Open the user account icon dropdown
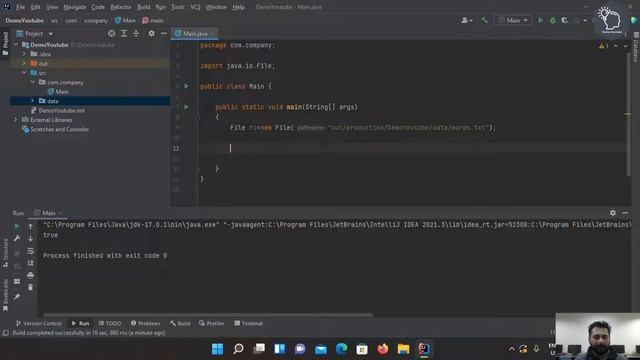640x360 pixels. click(x=467, y=20)
